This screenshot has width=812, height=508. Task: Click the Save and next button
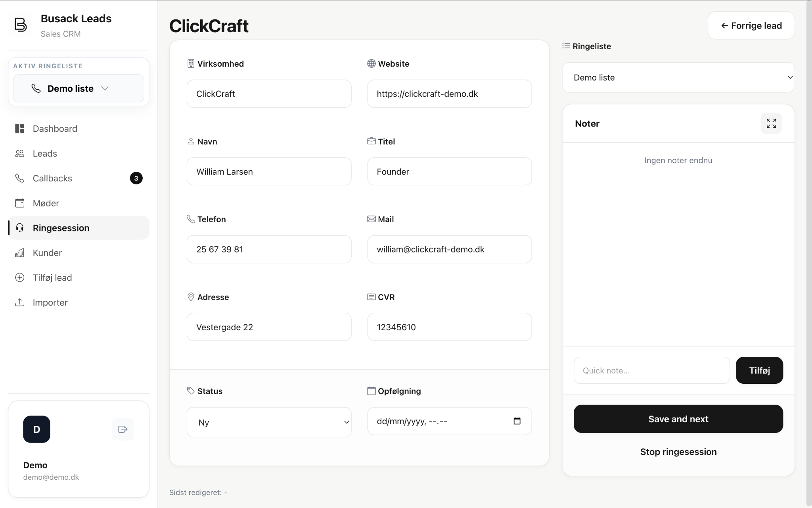678,419
